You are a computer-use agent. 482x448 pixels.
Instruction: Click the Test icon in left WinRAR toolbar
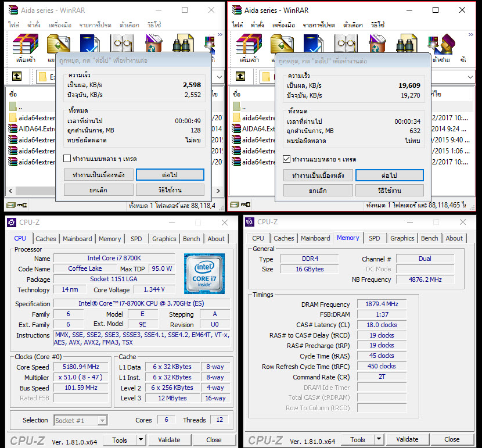(90, 44)
